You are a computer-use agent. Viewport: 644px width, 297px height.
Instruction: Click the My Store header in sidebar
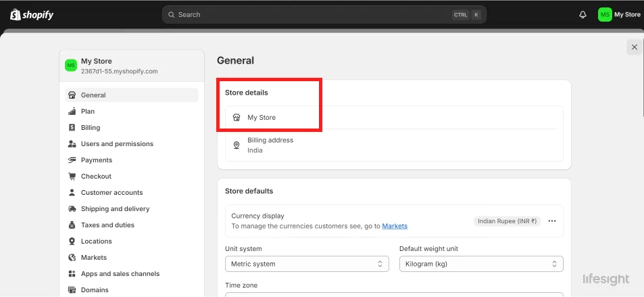click(x=132, y=66)
